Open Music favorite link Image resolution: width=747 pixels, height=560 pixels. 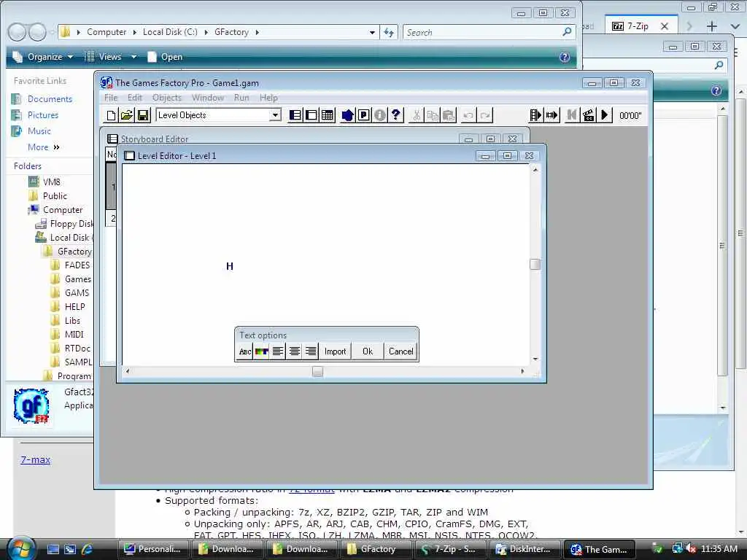pyautogui.click(x=39, y=131)
